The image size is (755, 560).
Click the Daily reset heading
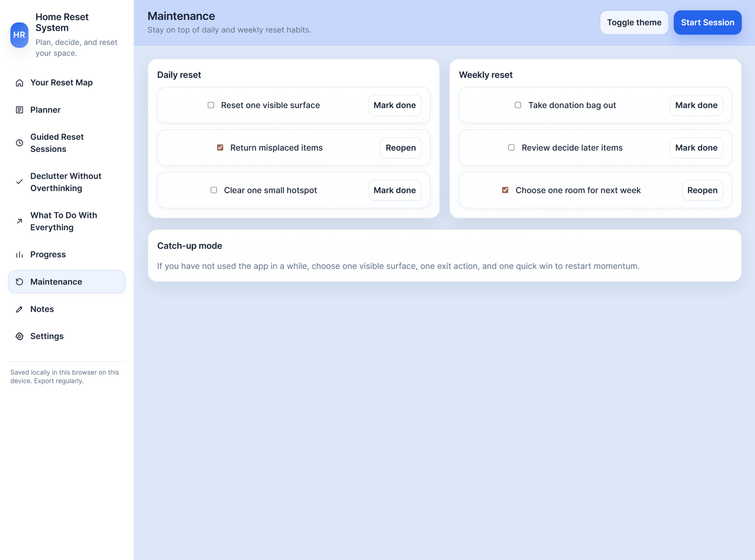[179, 75]
